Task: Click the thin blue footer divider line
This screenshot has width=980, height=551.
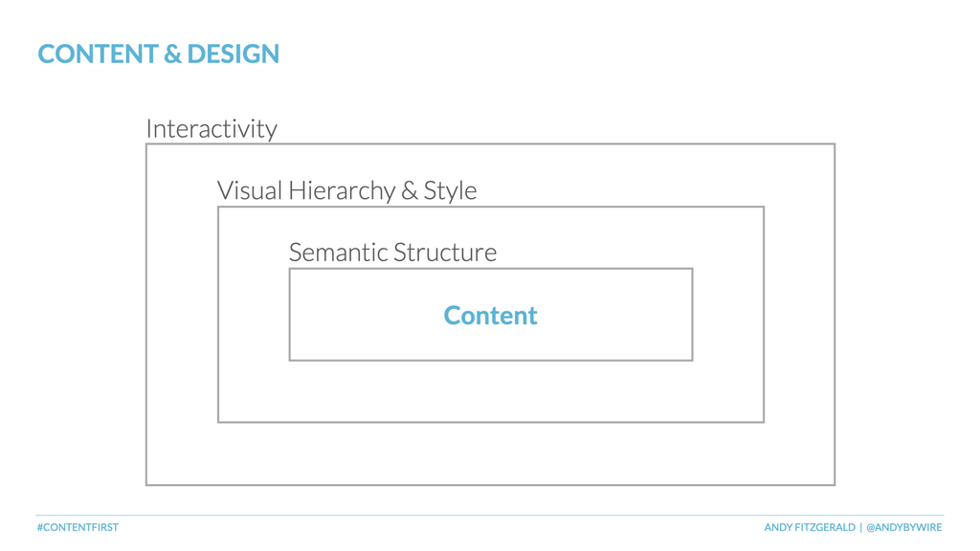Action: point(490,516)
